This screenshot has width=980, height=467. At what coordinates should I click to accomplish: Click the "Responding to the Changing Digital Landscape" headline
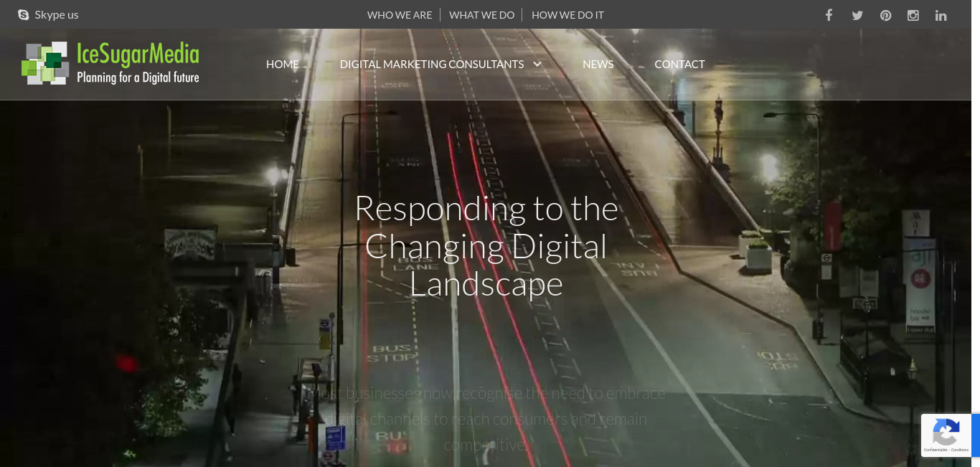[x=486, y=246]
